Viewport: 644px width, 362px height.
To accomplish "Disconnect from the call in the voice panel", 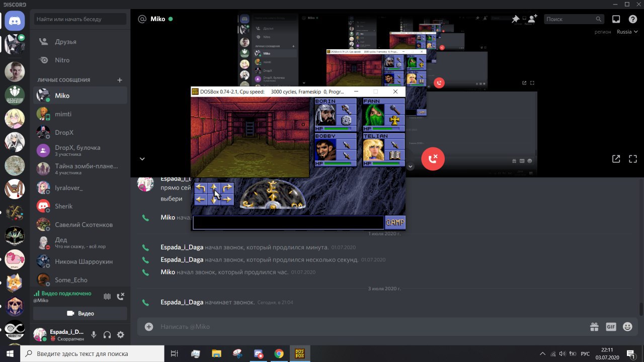I will coord(120,297).
